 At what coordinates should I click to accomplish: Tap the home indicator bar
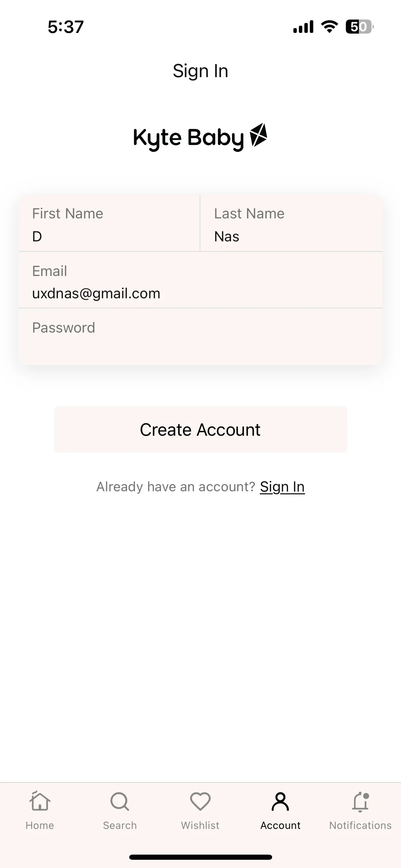click(200, 857)
